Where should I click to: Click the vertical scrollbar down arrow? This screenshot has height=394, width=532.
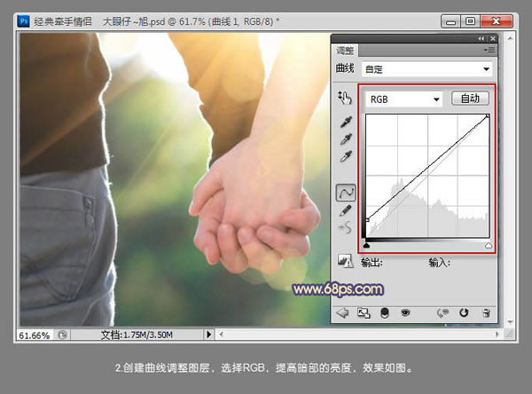click(510, 321)
